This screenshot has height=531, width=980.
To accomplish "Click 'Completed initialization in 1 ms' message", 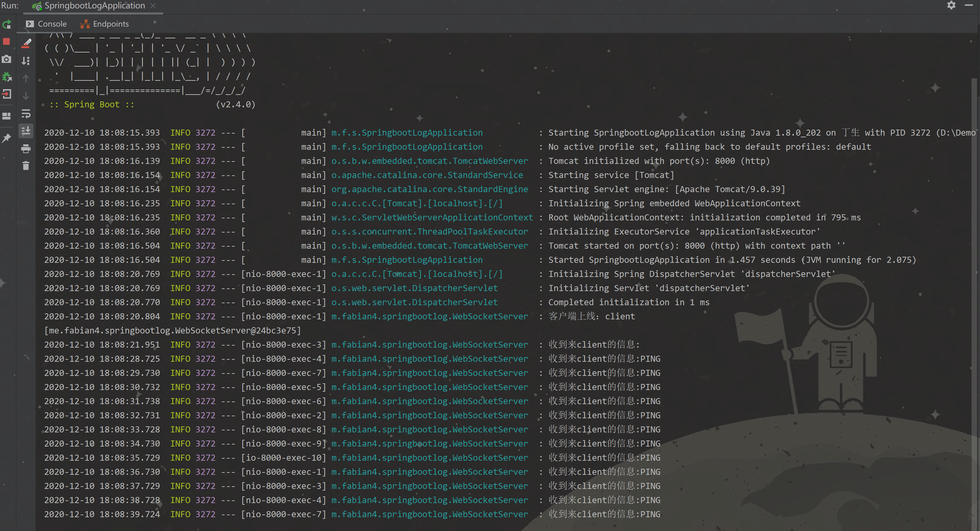I will (x=629, y=302).
